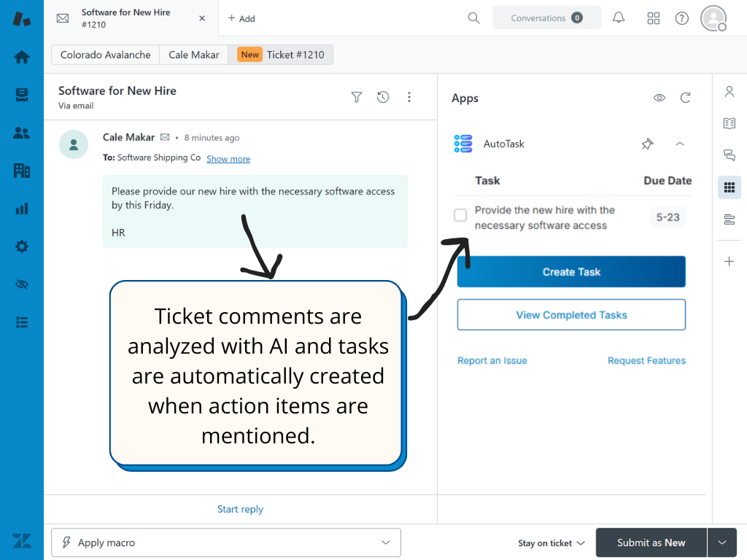Refresh the Apps panel

tap(685, 98)
